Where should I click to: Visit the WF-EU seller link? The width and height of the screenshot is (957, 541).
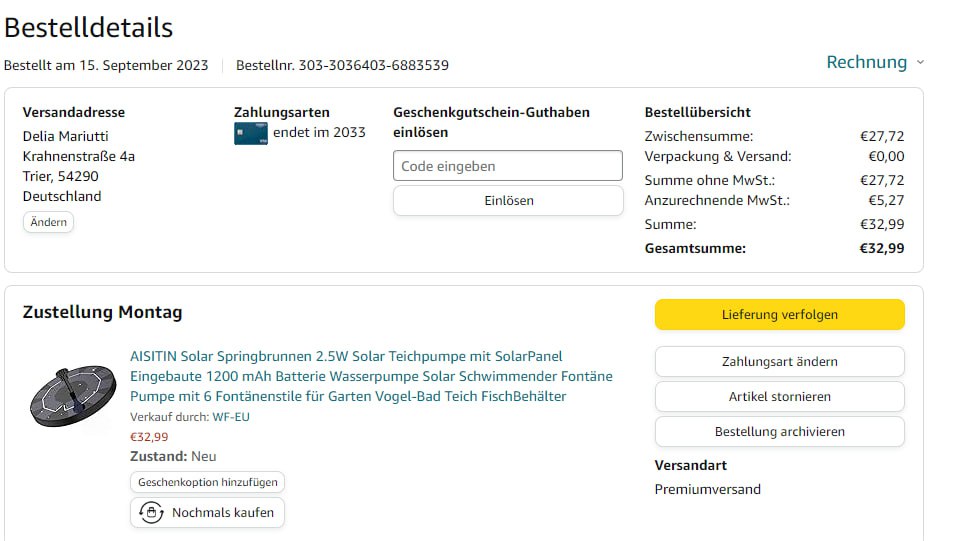231,417
